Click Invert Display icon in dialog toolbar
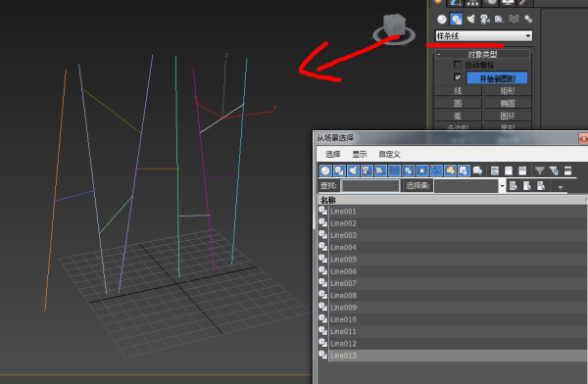Viewport: 588px width, 384px height. click(x=522, y=171)
